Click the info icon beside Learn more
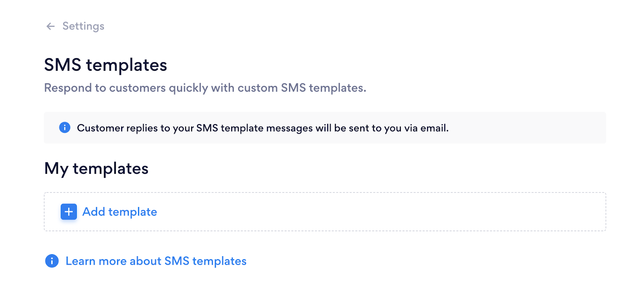The height and width of the screenshot is (300, 644). [x=52, y=261]
